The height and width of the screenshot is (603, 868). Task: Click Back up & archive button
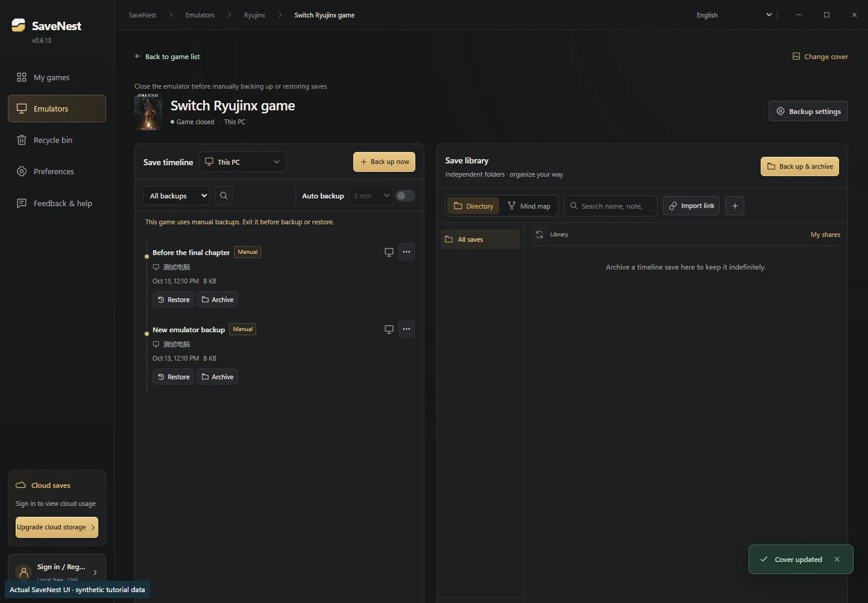click(x=799, y=166)
